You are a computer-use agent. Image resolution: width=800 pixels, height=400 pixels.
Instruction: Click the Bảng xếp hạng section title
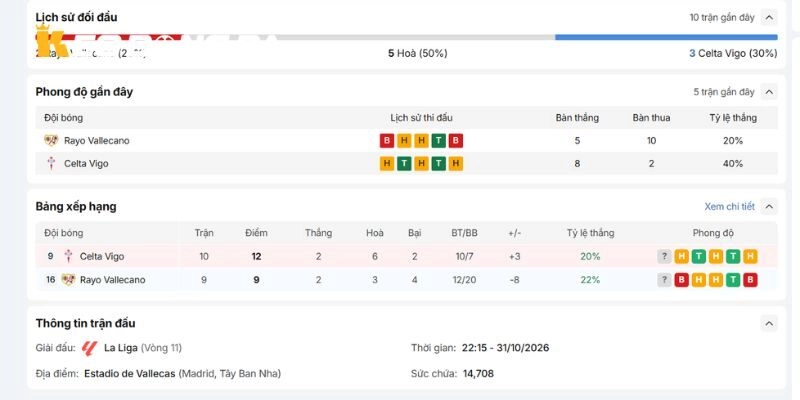[76, 207]
